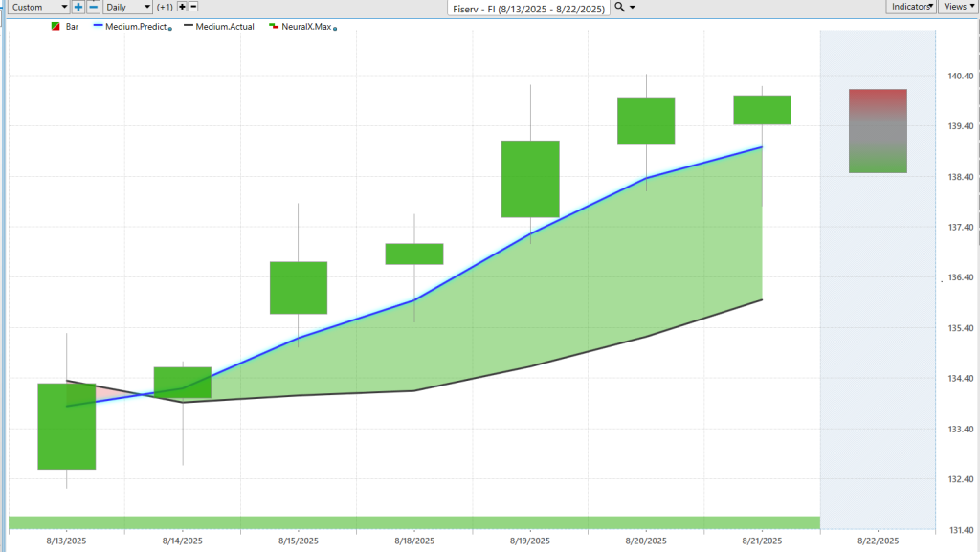Click the Bar legend label text
980x552 pixels.
click(73, 27)
